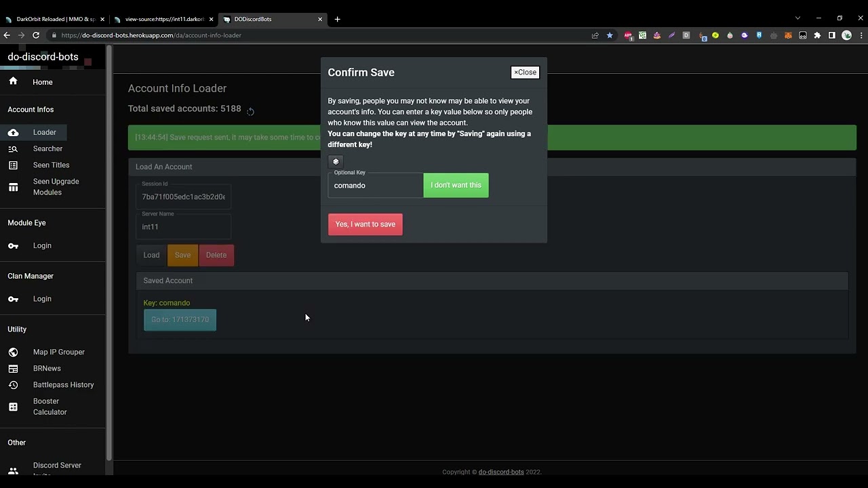Open MetaMask fox extension

(x=788, y=35)
